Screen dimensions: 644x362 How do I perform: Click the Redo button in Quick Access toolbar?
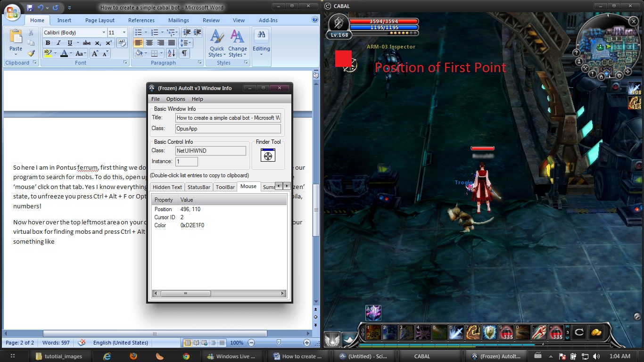tap(56, 8)
